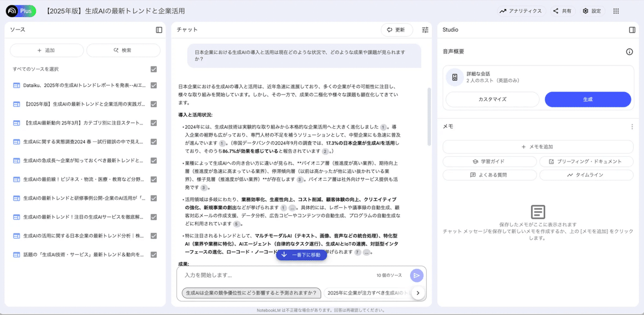Open chat settings with the sliders icon
Image resolution: width=644 pixels, height=315 pixels.
[x=425, y=30]
